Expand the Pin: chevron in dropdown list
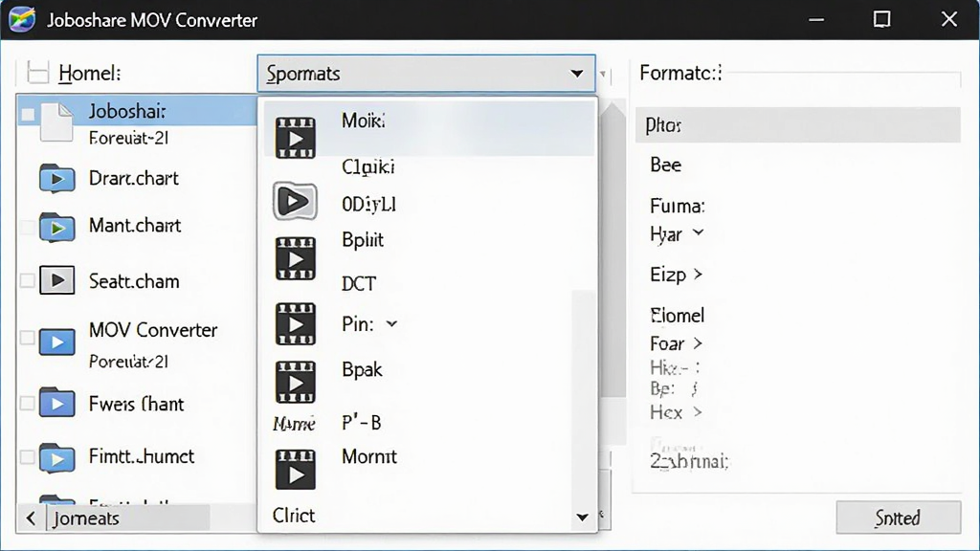 (391, 324)
